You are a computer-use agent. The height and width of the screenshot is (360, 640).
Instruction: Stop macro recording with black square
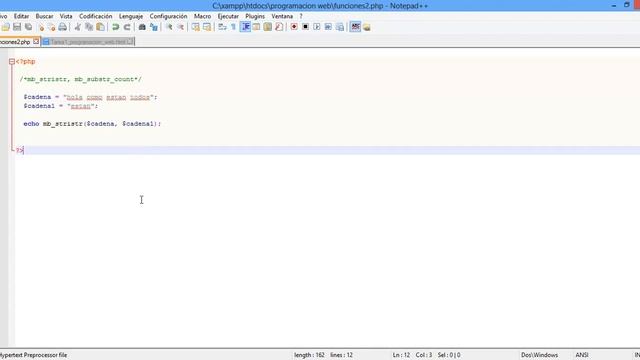pos(305,27)
